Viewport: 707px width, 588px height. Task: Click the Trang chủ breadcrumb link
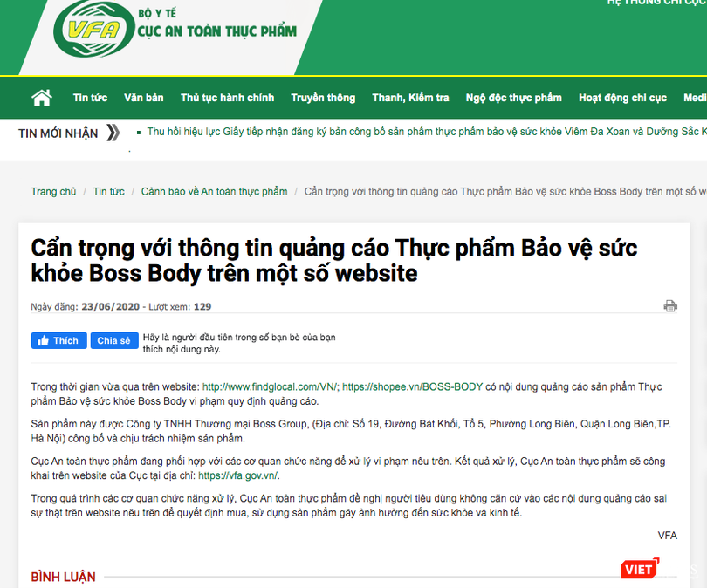click(x=53, y=192)
